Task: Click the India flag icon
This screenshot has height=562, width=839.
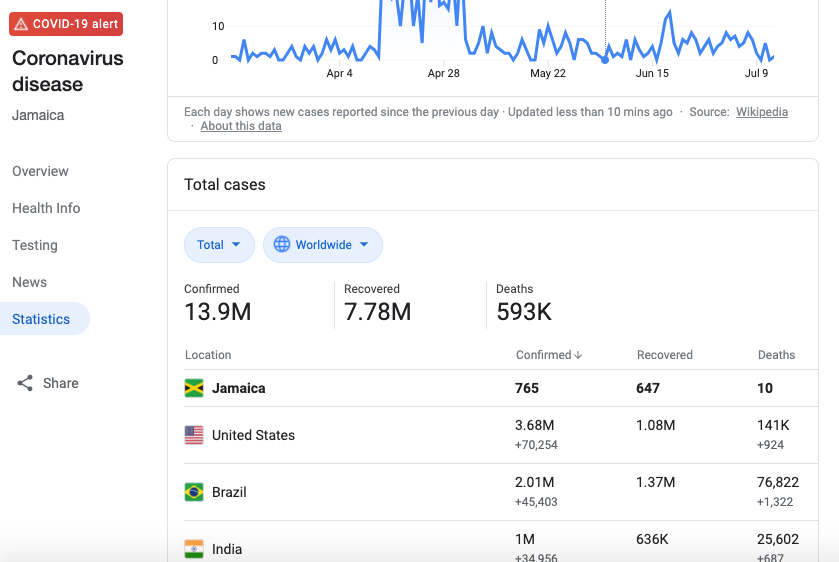Action: [x=194, y=548]
